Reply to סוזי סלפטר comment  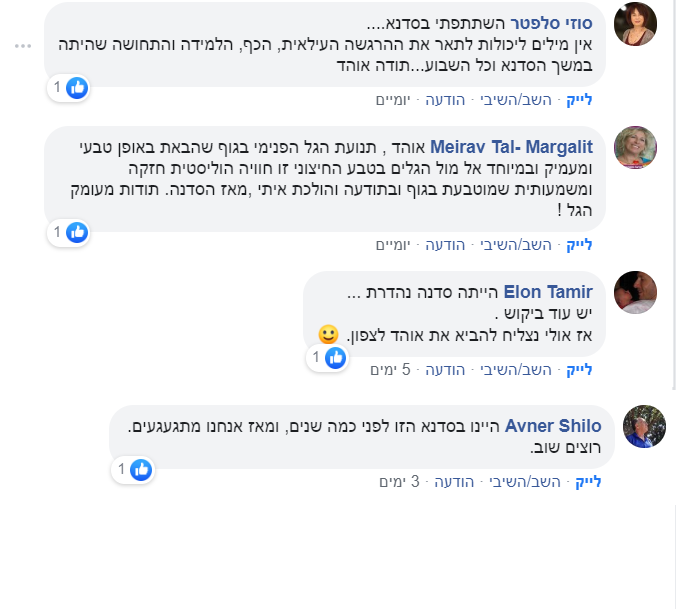pos(516,100)
